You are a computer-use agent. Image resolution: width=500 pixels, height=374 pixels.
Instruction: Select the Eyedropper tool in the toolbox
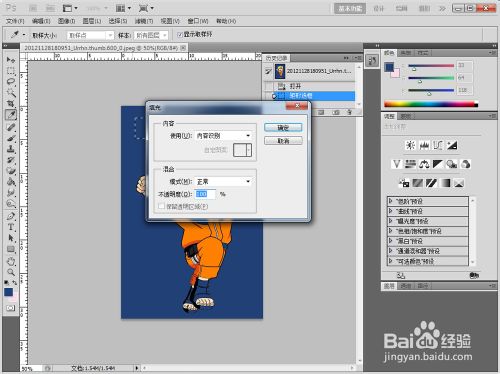[x=11, y=115]
